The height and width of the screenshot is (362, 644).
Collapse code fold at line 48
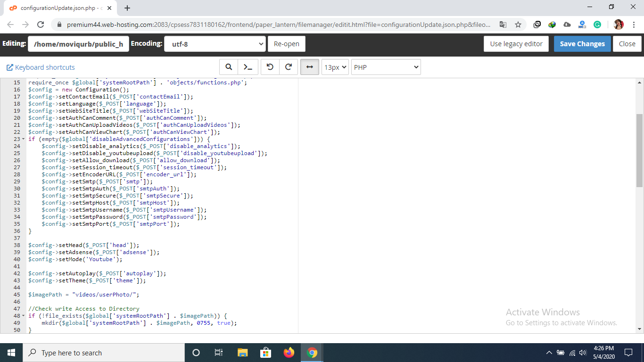coord(23,316)
